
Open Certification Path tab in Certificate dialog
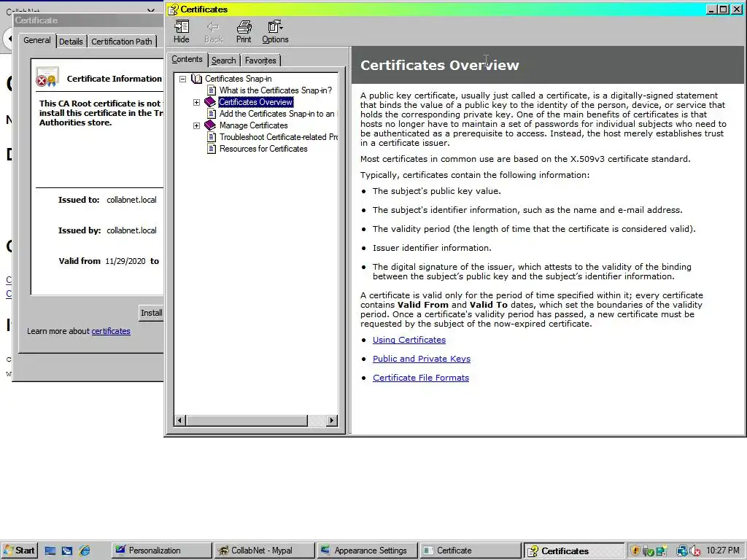[122, 42]
